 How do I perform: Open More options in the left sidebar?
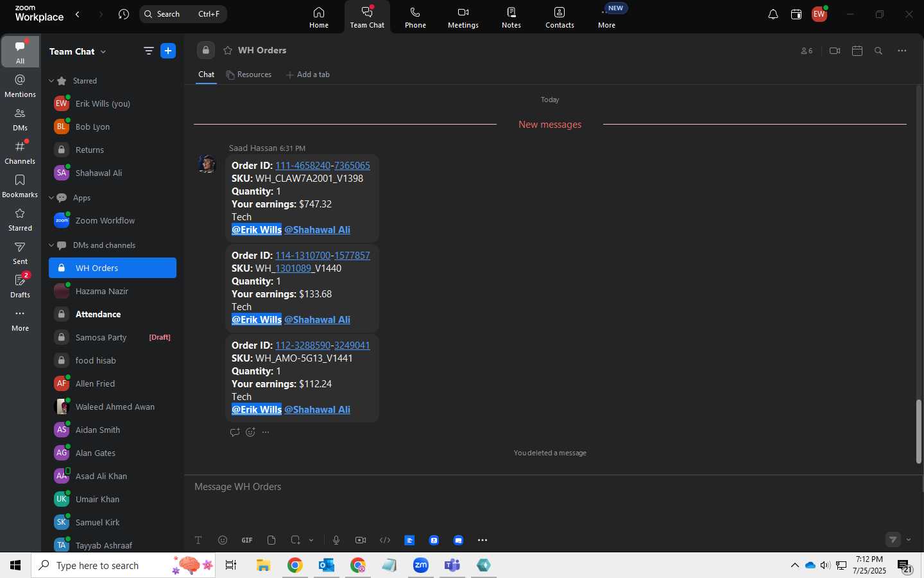(x=20, y=319)
